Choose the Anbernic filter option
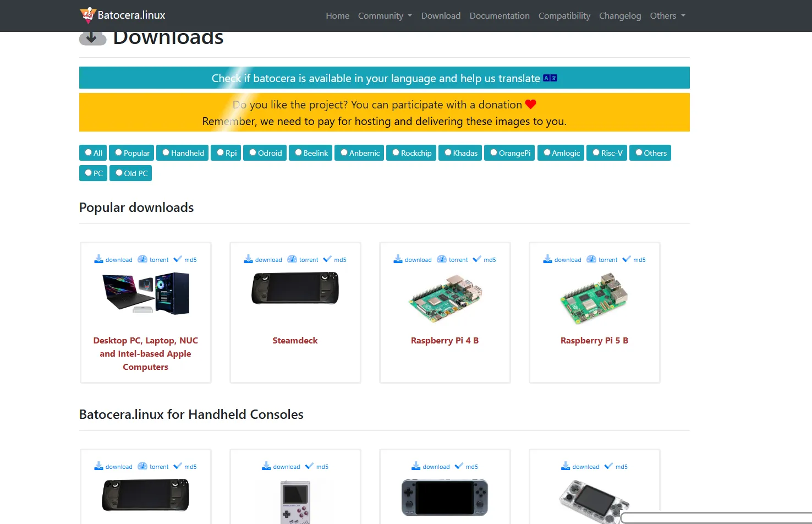Viewport: 812px width, 524px height. pos(359,153)
